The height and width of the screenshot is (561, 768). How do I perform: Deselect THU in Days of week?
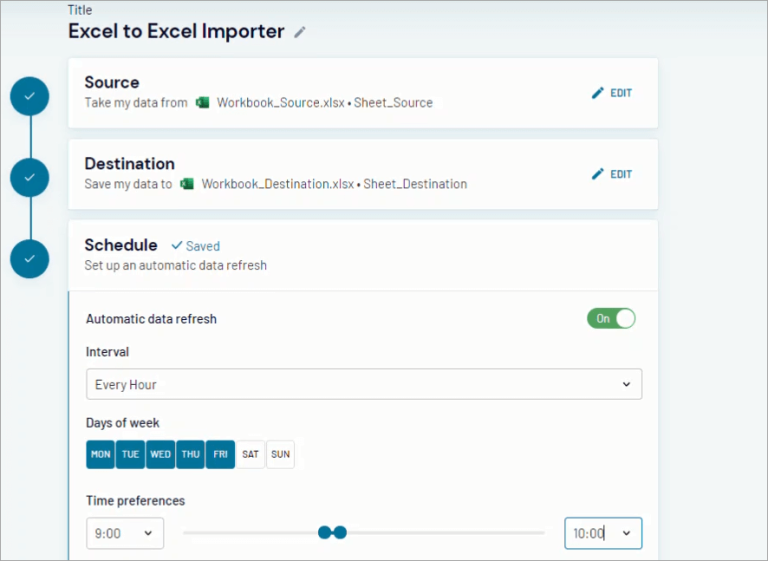coord(191,454)
